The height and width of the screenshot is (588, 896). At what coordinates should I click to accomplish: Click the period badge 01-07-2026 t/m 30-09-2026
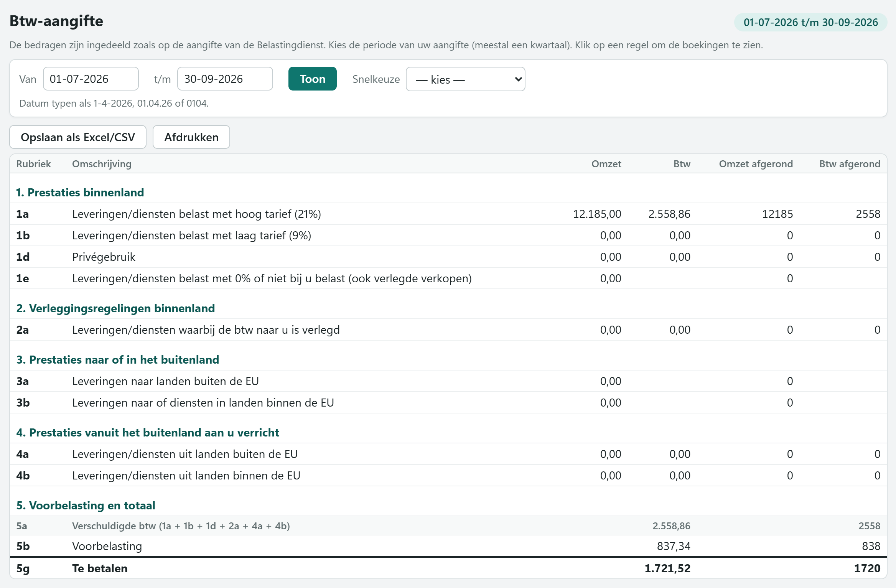(810, 22)
